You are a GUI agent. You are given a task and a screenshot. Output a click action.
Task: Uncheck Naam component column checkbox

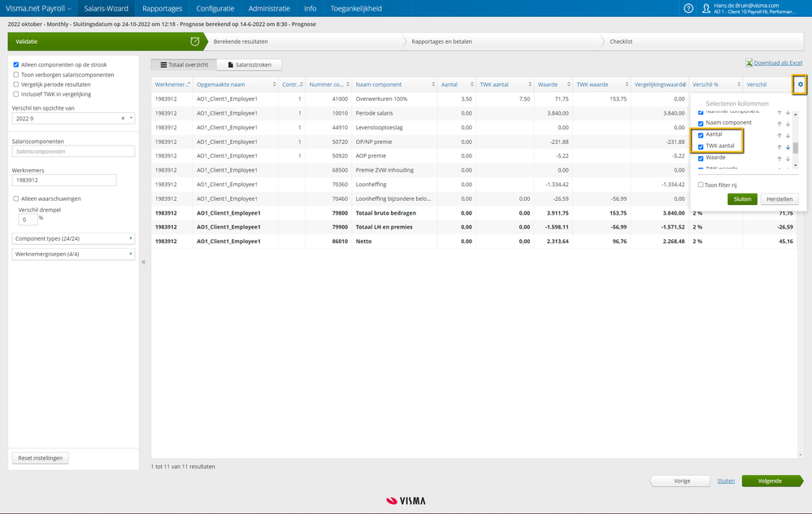[701, 124]
